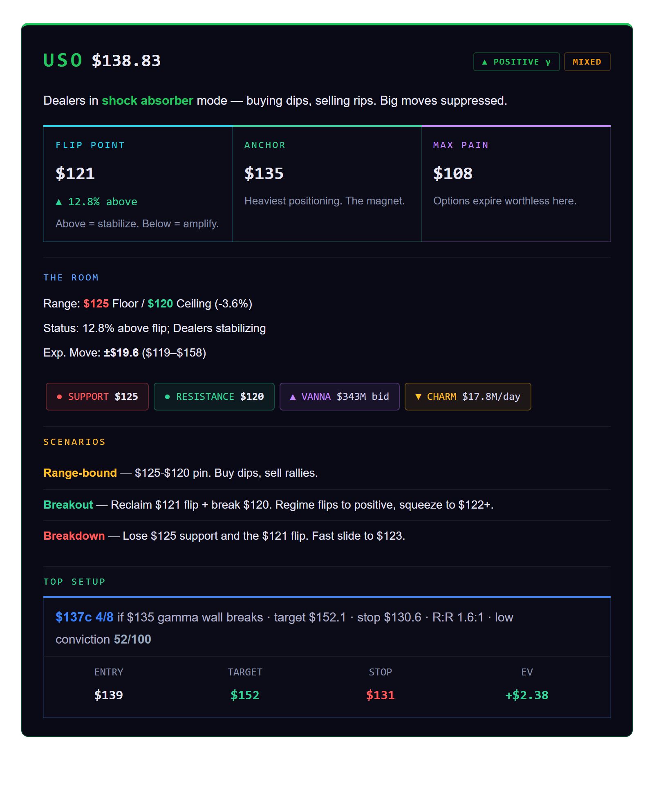
Task: Select the FLIP POINT $121 card
Action: (x=138, y=184)
